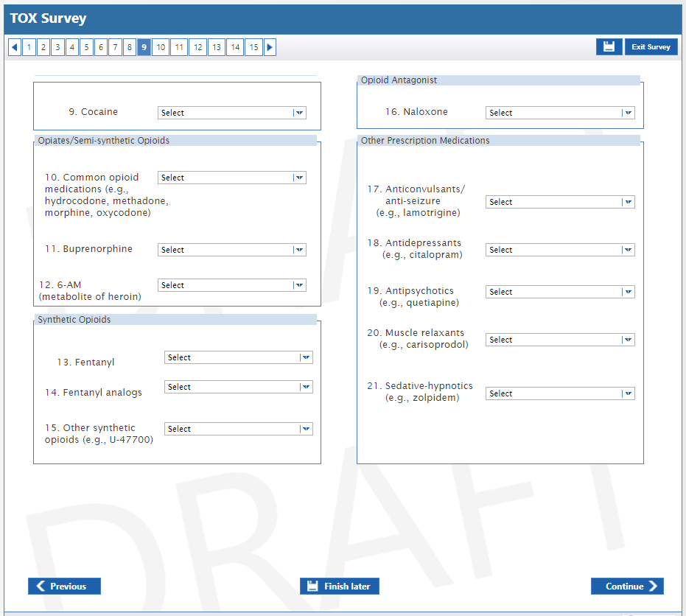The width and height of the screenshot is (686, 616).
Task: Open the Cocaine dropdown arrow
Action: 299,113
